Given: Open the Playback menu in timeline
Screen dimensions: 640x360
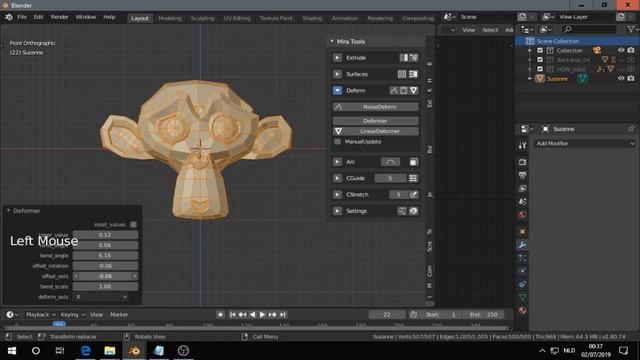Looking at the screenshot, I should pyautogui.click(x=40, y=315).
